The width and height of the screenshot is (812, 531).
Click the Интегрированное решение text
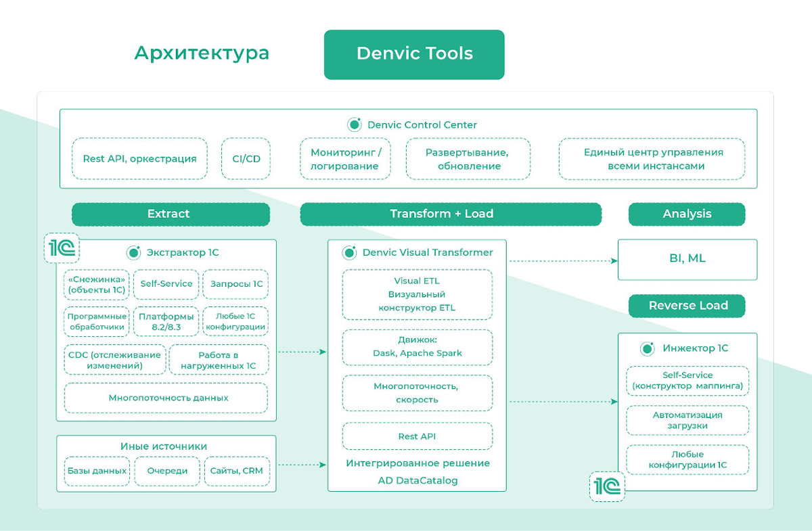[x=418, y=463]
